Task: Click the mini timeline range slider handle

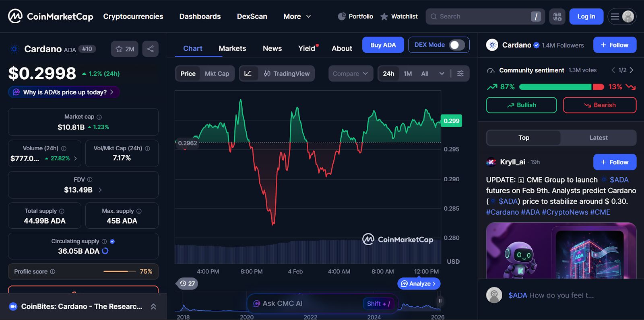Action: click(440, 301)
